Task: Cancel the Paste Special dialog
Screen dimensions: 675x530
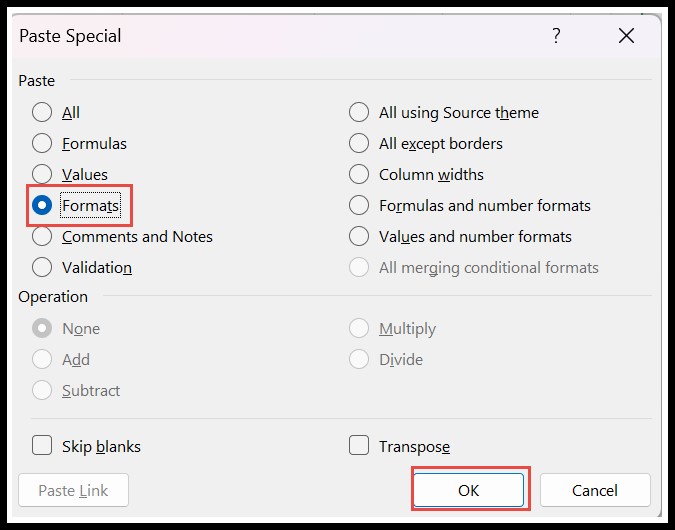Action: point(595,490)
